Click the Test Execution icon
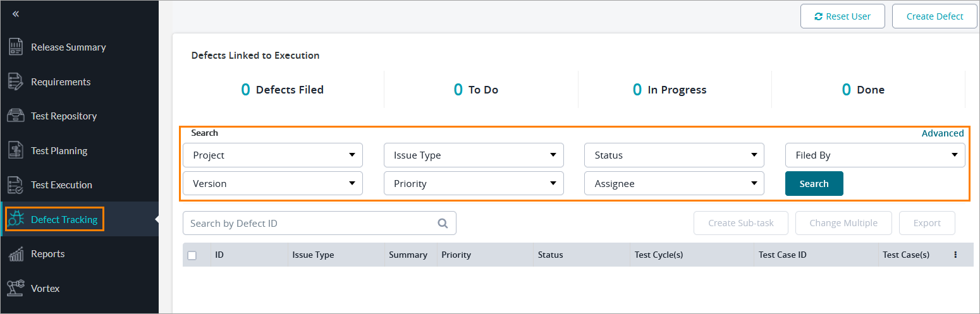The width and height of the screenshot is (980, 314). 16,185
